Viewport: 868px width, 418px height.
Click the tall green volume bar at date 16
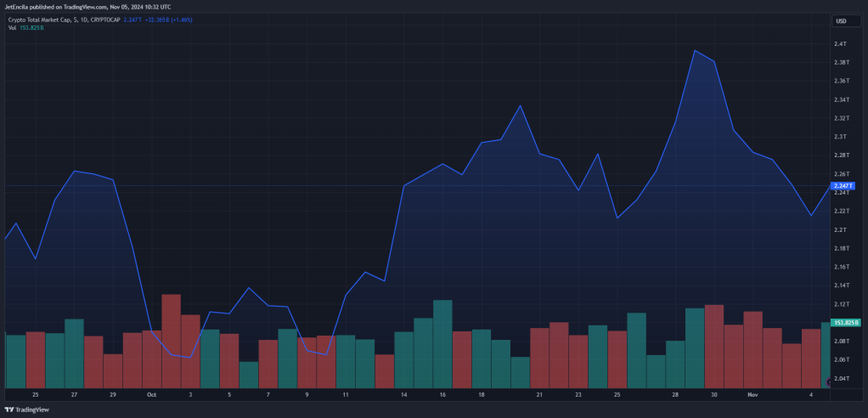tap(442, 344)
